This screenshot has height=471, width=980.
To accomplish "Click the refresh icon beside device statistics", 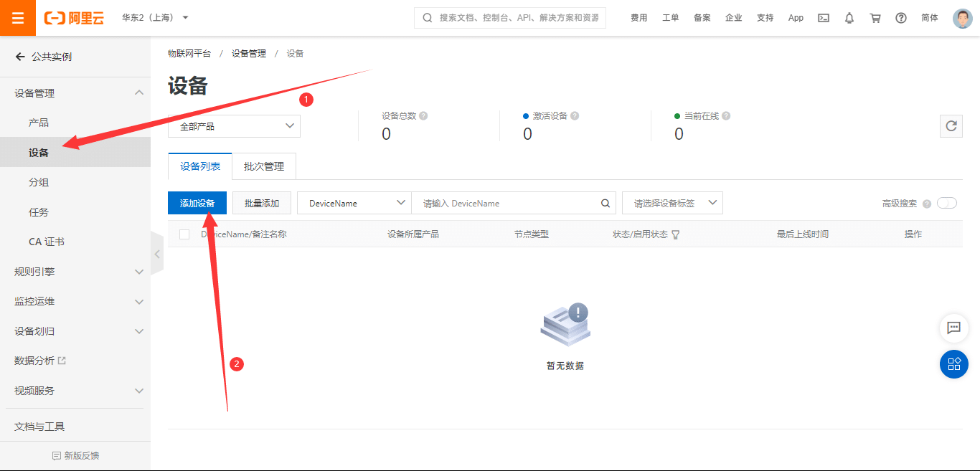I will coord(951,126).
